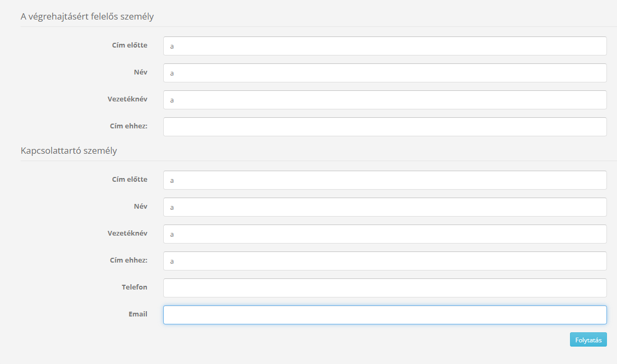Focus 'Vezetéknév' input under Kapcsolattartó személy
617x364 pixels.
[385, 234]
